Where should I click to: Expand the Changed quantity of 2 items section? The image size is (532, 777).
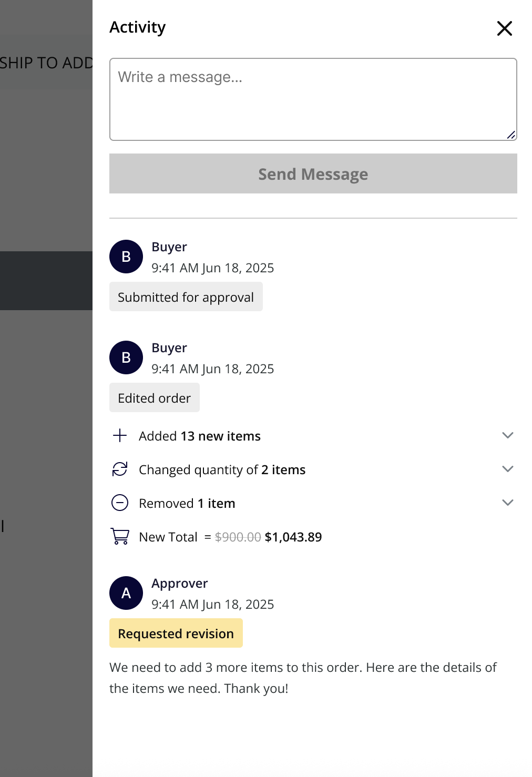[507, 469]
